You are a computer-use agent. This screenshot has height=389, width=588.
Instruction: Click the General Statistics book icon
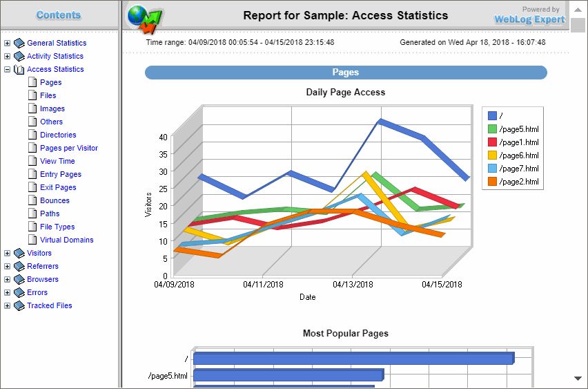pyautogui.click(x=19, y=43)
